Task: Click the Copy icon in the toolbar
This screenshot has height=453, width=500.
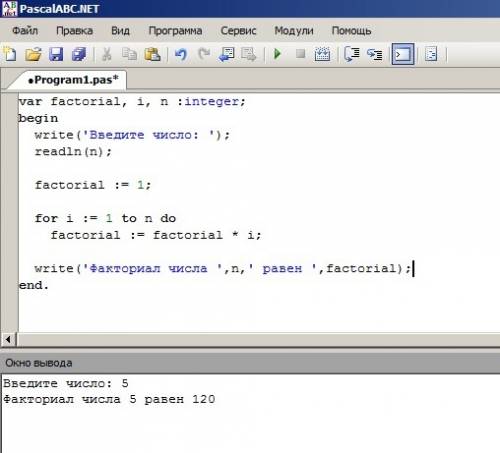Action: click(x=129, y=54)
